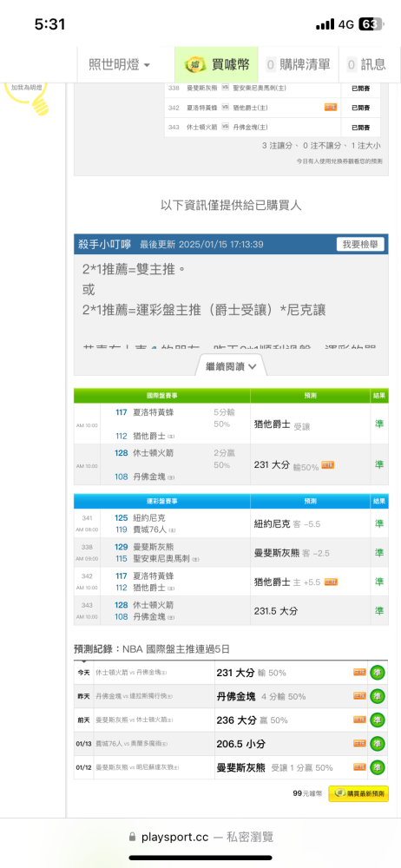Tap the lock icon beside playsport.cc
Image resolution: width=401 pixels, height=868 pixels.
click(x=132, y=837)
